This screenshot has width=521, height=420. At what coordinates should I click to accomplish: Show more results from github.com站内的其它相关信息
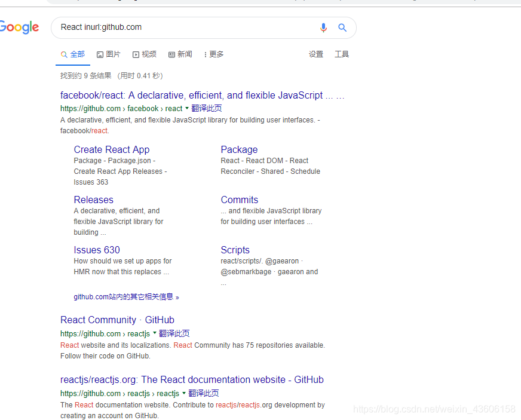[x=126, y=297]
